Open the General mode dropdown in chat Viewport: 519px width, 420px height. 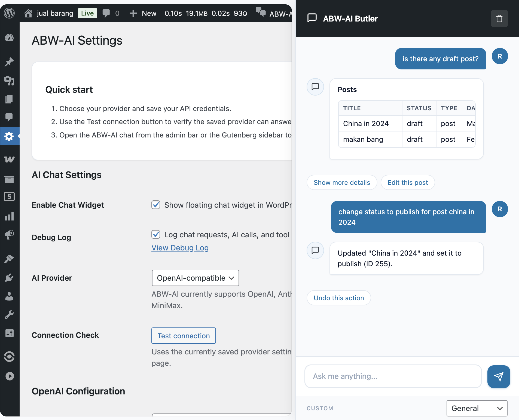(x=477, y=408)
